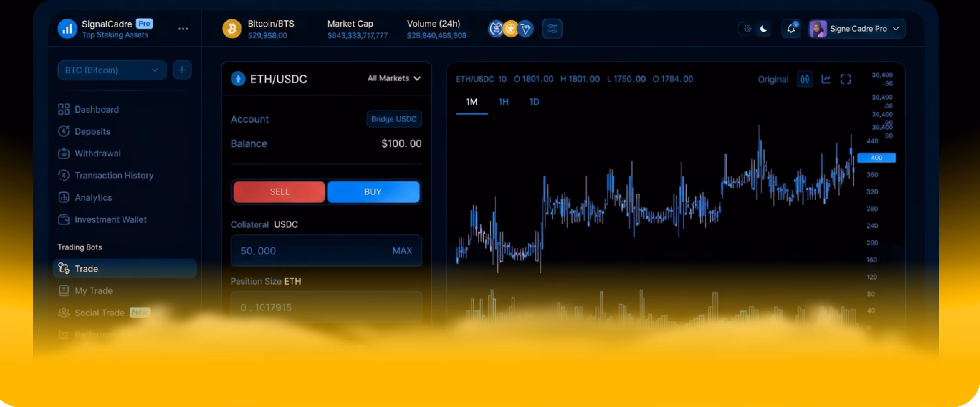The image size is (980, 407).
Task: Switch chart to the 1M timeframe tab
Action: click(472, 102)
